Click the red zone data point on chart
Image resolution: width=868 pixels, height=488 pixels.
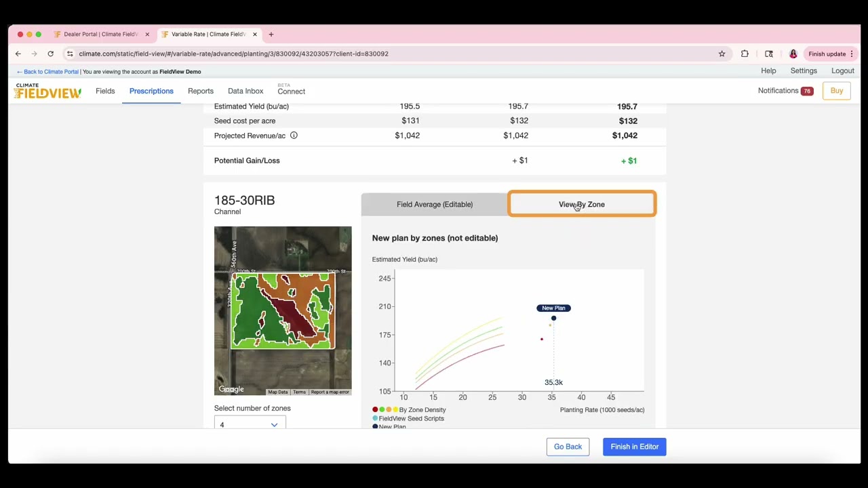(x=541, y=339)
